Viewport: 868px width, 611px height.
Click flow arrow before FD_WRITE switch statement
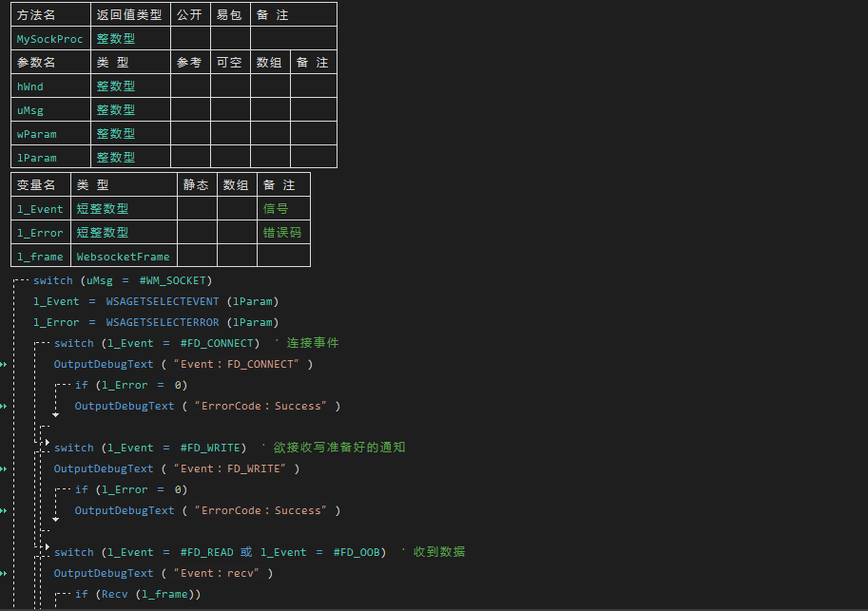47,443
